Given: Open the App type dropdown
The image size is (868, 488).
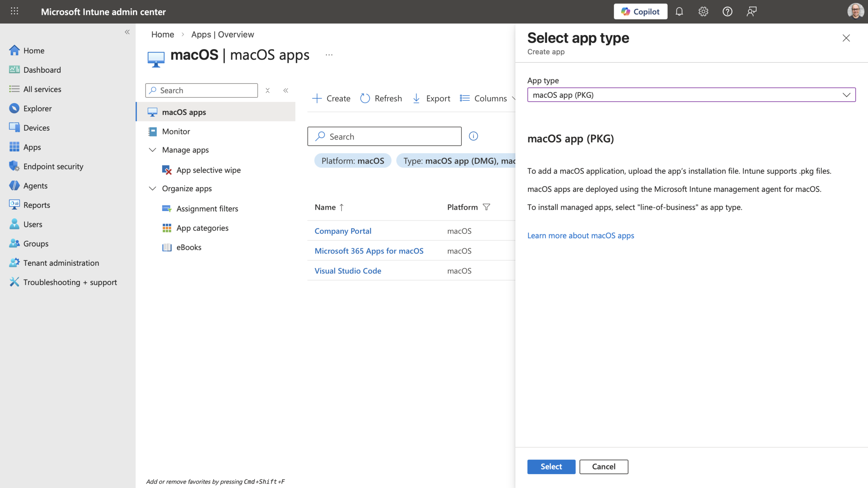Looking at the screenshot, I should click(691, 95).
